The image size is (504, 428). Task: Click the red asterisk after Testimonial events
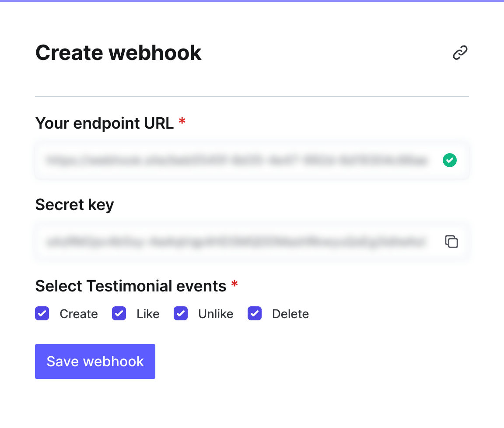coord(234,285)
